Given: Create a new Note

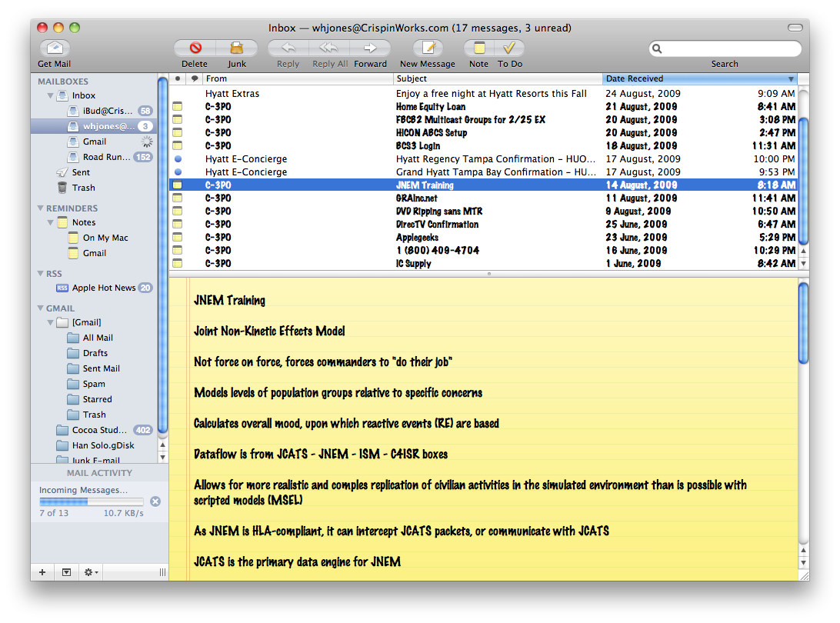Looking at the screenshot, I should pyautogui.click(x=479, y=48).
